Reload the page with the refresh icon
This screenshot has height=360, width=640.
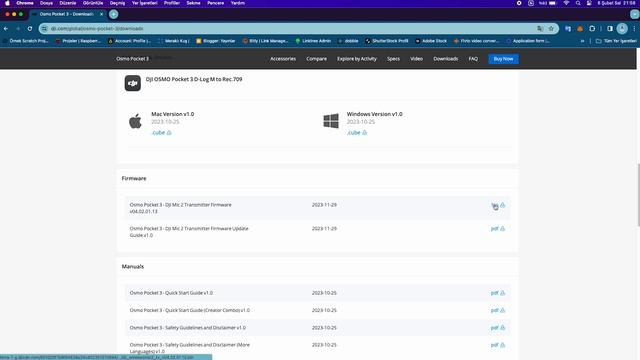pos(30,29)
